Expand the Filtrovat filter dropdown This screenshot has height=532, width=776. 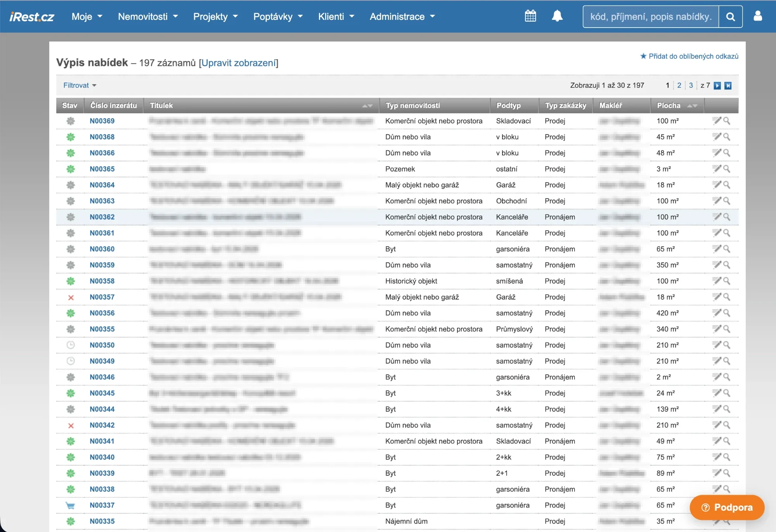click(80, 85)
